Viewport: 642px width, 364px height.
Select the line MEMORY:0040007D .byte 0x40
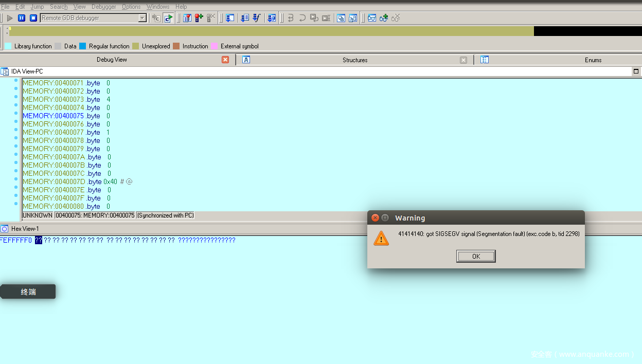tap(78, 181)
